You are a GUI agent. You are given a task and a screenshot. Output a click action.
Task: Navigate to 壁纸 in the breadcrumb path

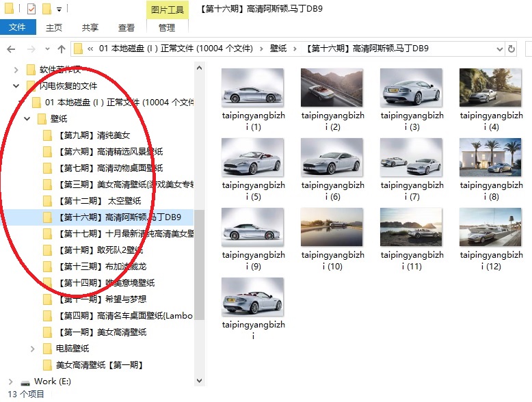[278, 49]
